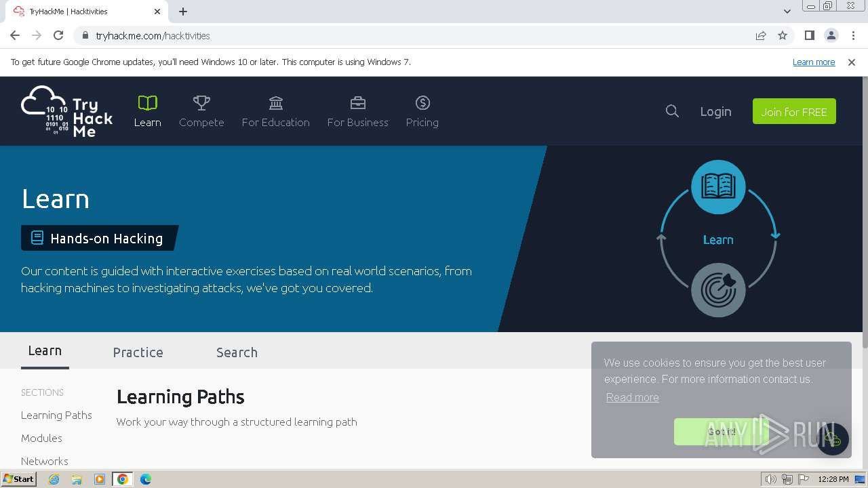Image resolution: width=868 pixels, height=488 pixels.
Task: Click Learn more about Chrome updates
Action: (814, 62)
